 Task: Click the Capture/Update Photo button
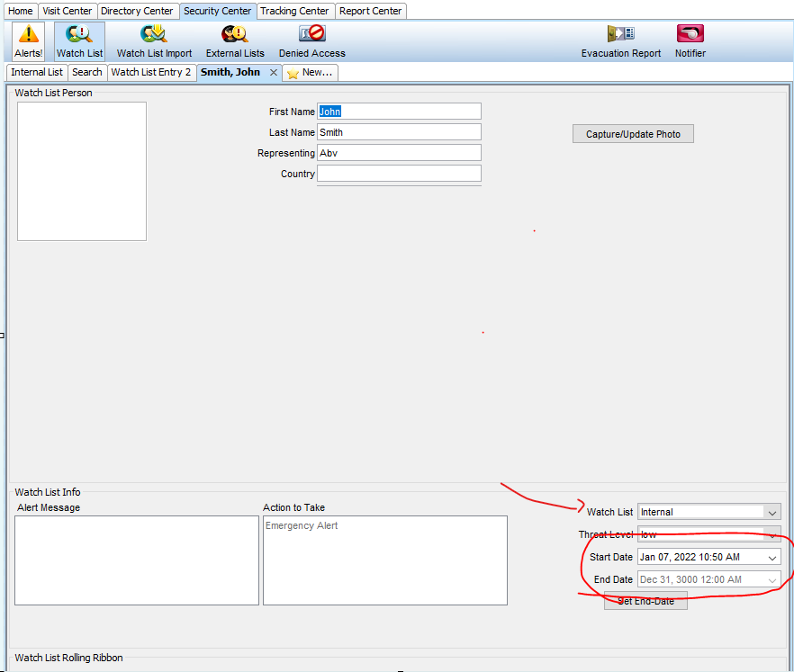pyautogui.click(x=633, y=134)
